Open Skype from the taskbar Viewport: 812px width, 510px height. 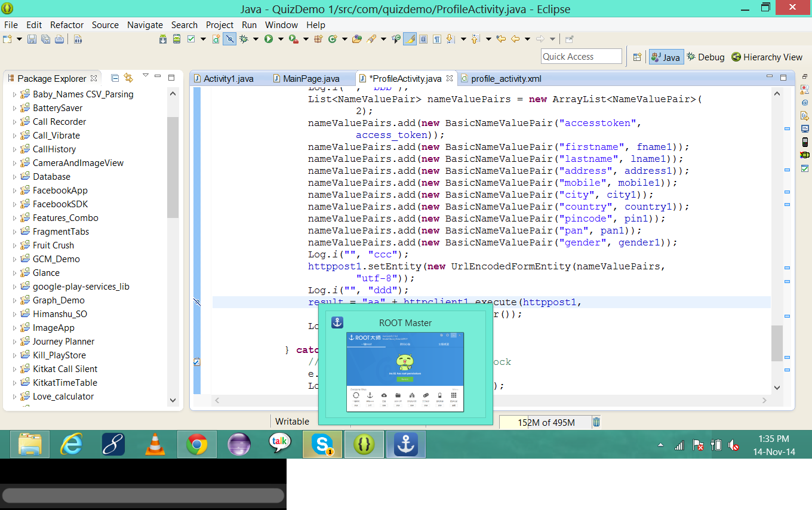pyautogui.click(x=322, y=444)
